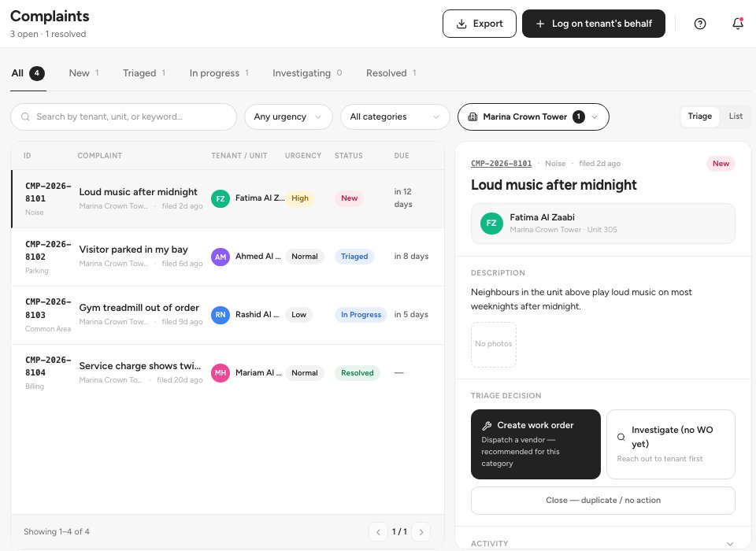Open the Visitor parked in my bay complaint
The height and width of the screenshot is (551, 756).
click(x=134, y=250)
